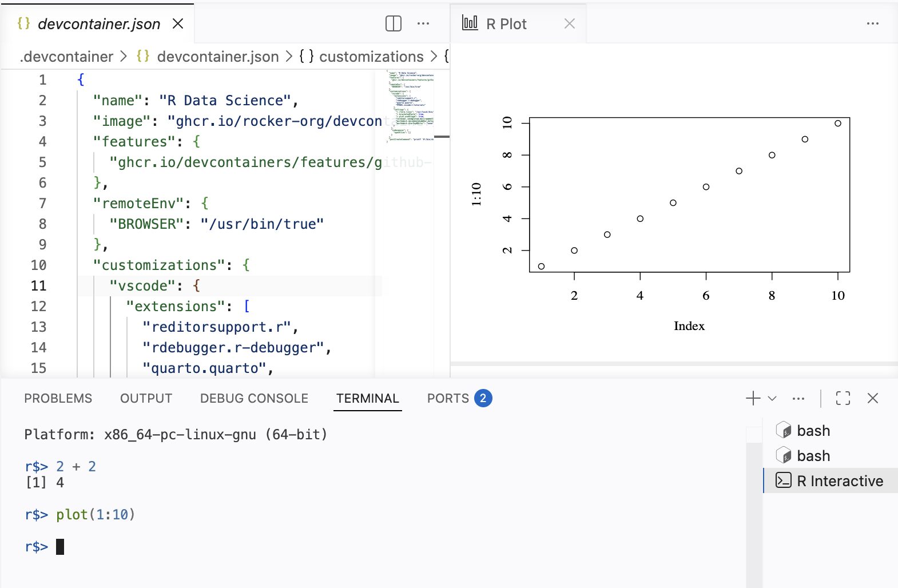Maximize the panel size
The height and width of the screenshot is (588, 898).
tap(843, 398)
